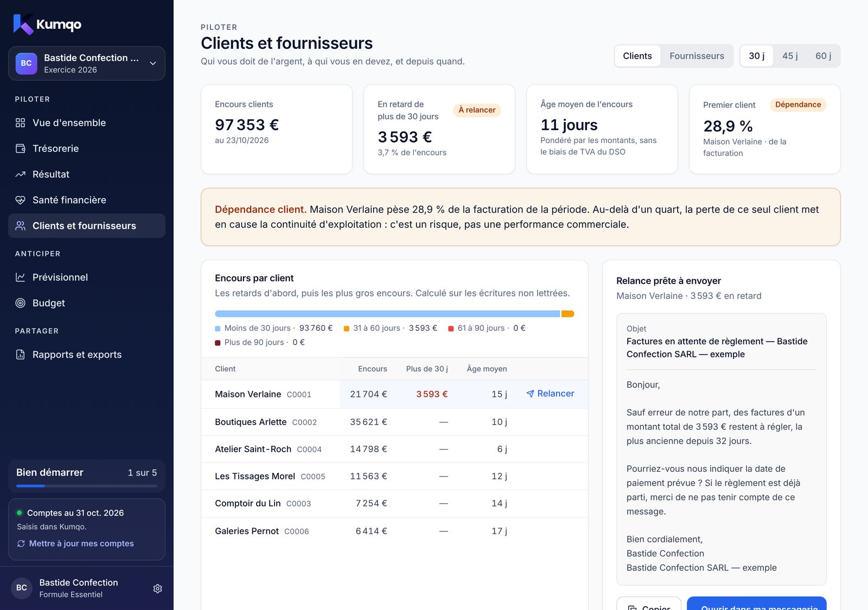Open Santé financière in sidebar
Viewport: 868px width, 610px height.
pos(87,200)
